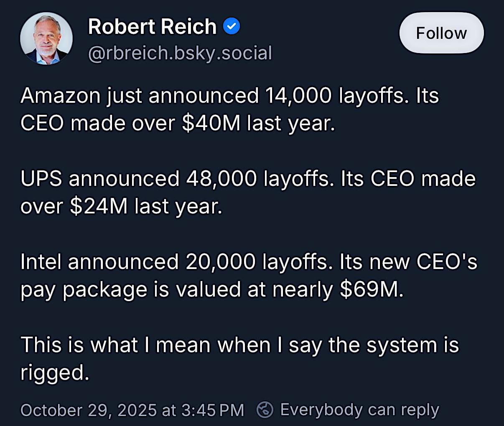Open Robert Reich's profile avatar photo
The image size is (504, 426).
(46, 38)
